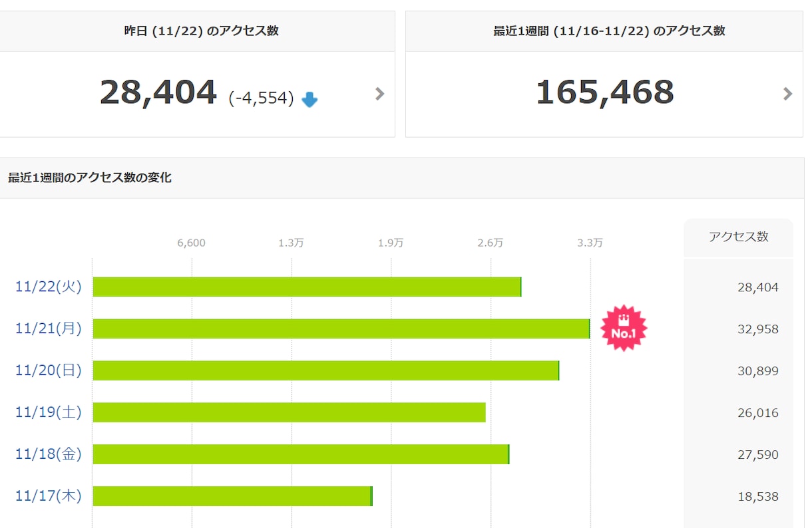Screen dimensions: 812x528
Task: Click the 最近1週間のアクセス数の変化 section title
Action: [90, 178]
